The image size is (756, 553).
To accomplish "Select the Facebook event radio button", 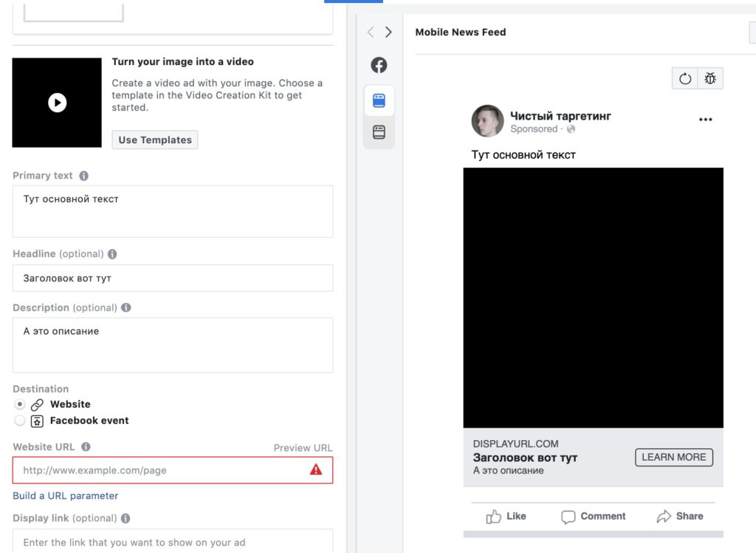I will coord(20,421).
